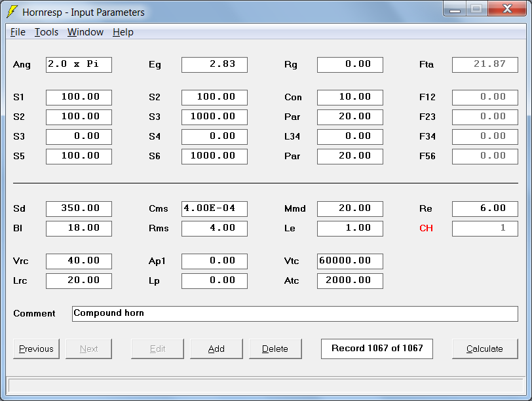Click the Vtc label
This screenshot has height=401, width=532.
point(292,261)
